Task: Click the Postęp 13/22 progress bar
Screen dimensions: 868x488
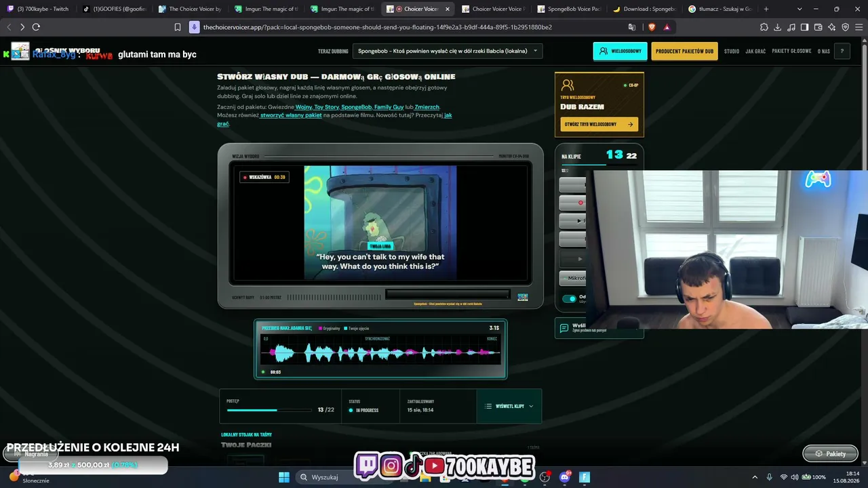Action: click(x=271, y=410)
